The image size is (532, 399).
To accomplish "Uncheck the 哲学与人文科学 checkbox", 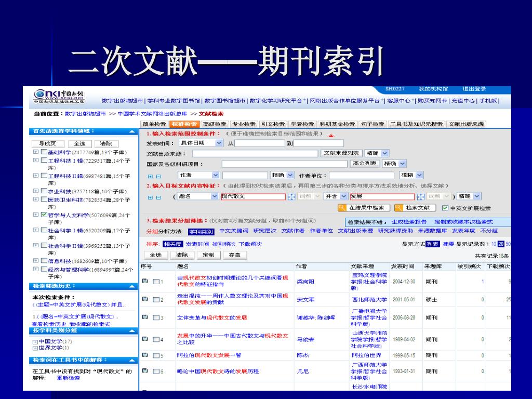I will coord(44,215).
